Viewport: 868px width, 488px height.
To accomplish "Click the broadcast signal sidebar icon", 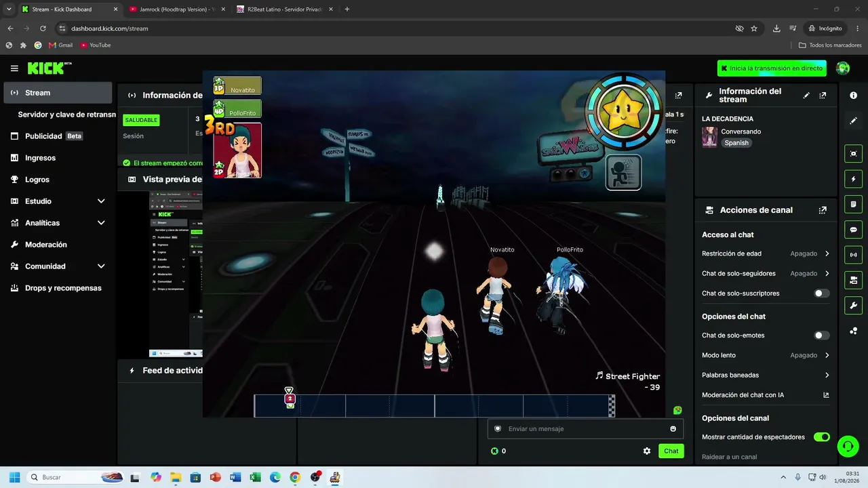I will pyautogui.click(x=853, y=255).
